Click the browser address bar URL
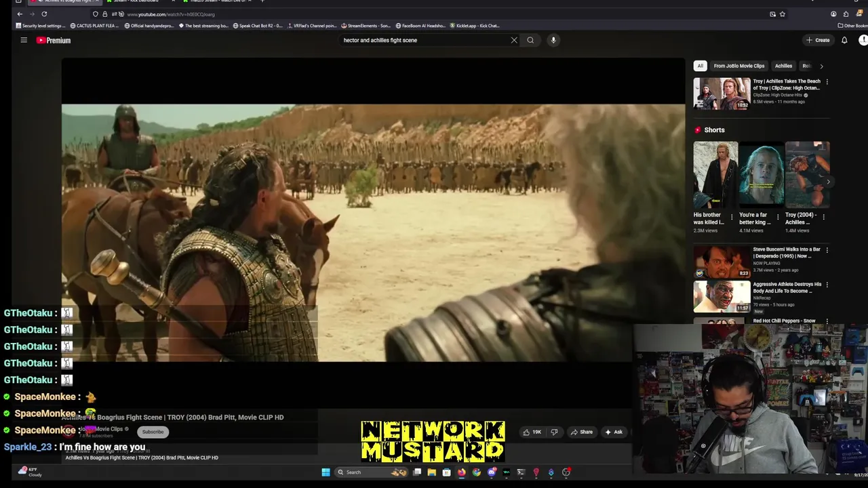868x488 pixels. (171, 14)
